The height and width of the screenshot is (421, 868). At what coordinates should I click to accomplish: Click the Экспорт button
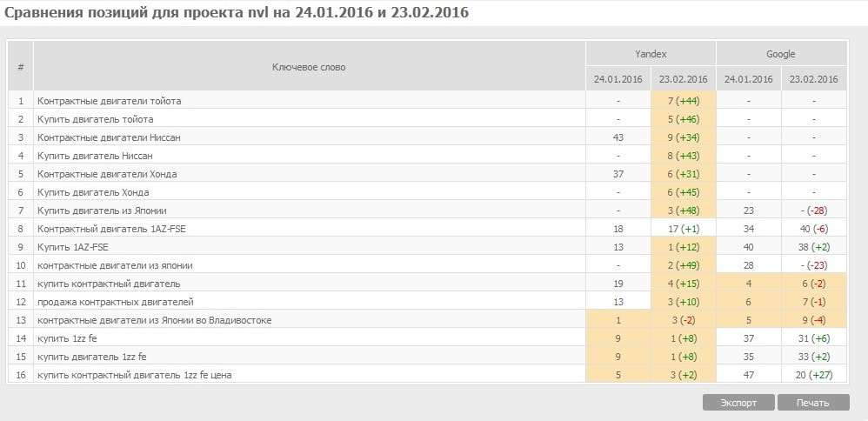738,403
